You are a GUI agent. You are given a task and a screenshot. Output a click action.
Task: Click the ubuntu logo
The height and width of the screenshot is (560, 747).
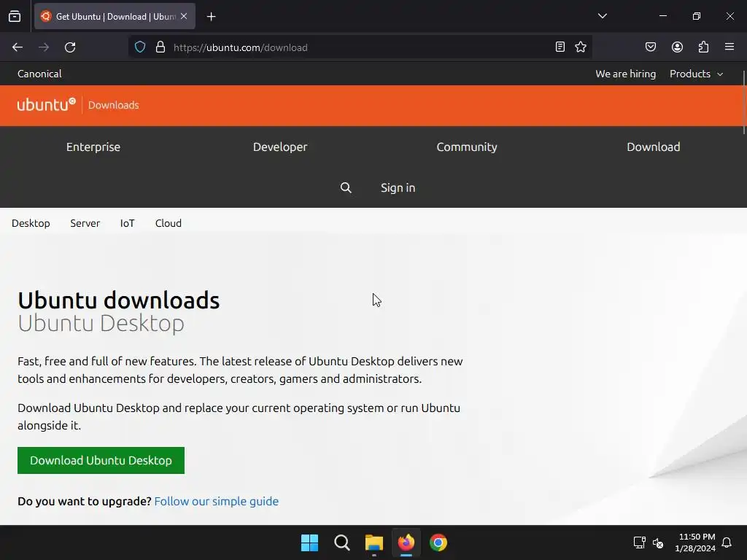coord(47,105)
